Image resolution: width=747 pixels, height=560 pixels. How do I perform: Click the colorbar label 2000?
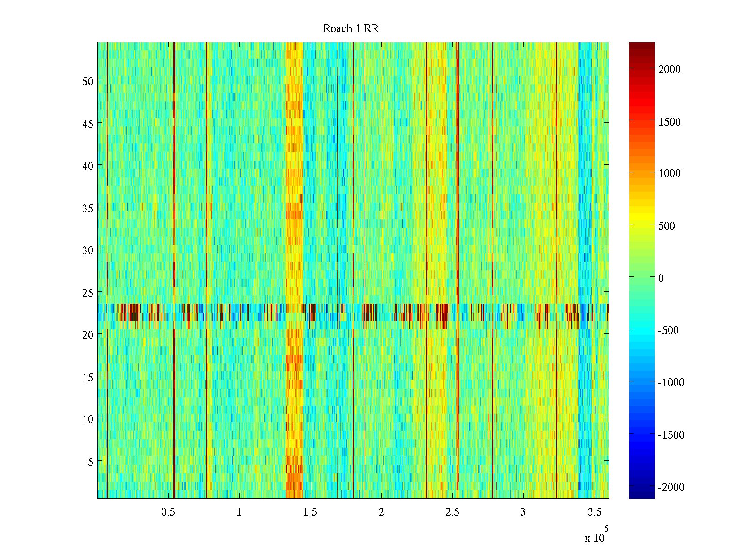(669, 70)
